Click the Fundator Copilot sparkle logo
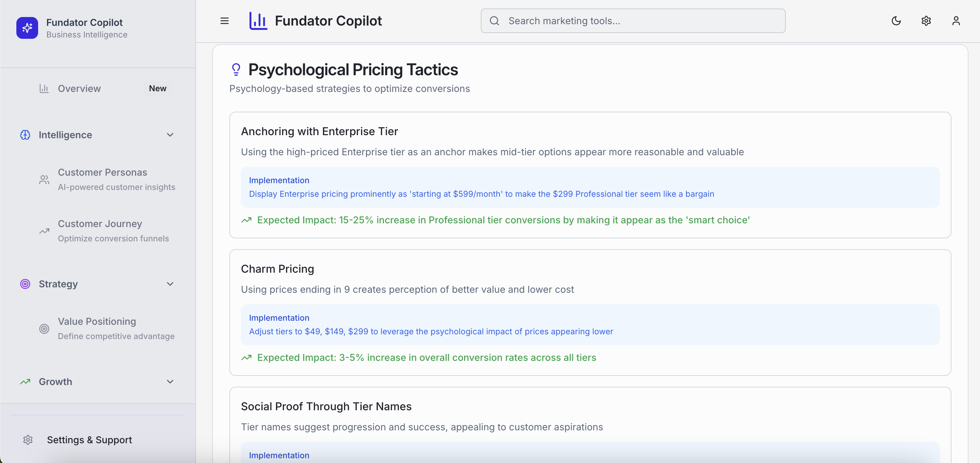 pos(27,28)
